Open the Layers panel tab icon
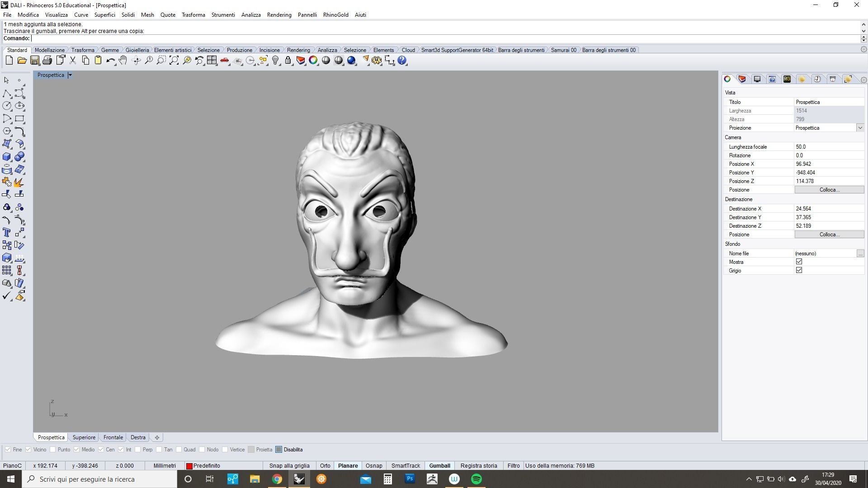The image size is (868, 488). click(742, 79)
